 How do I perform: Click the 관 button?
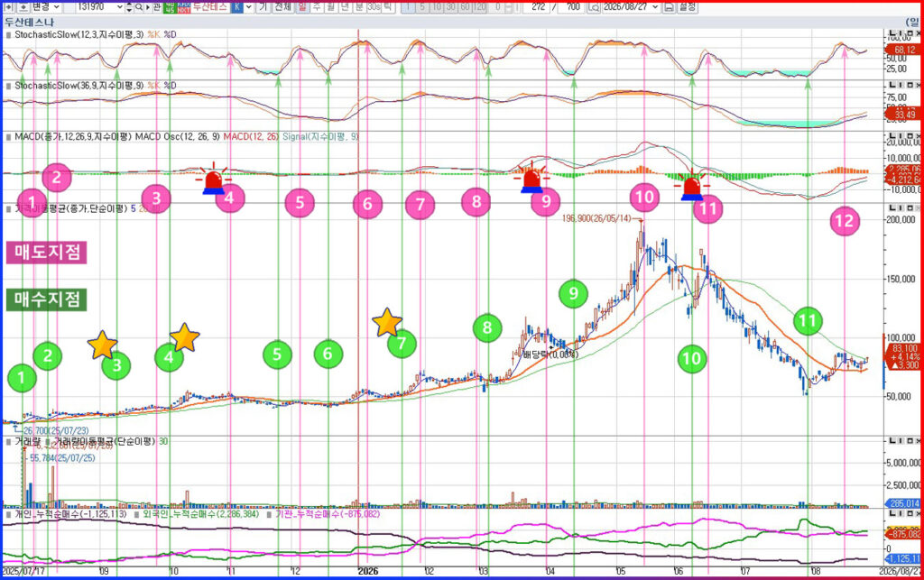click(x=157, y=7)
